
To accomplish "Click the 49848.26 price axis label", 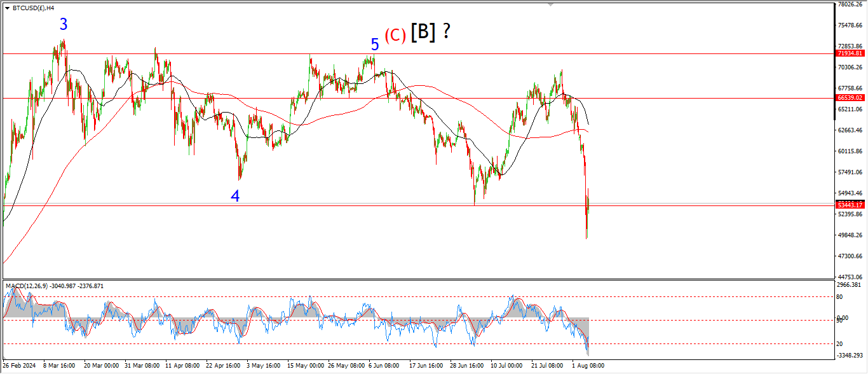I will click(850, 235).
